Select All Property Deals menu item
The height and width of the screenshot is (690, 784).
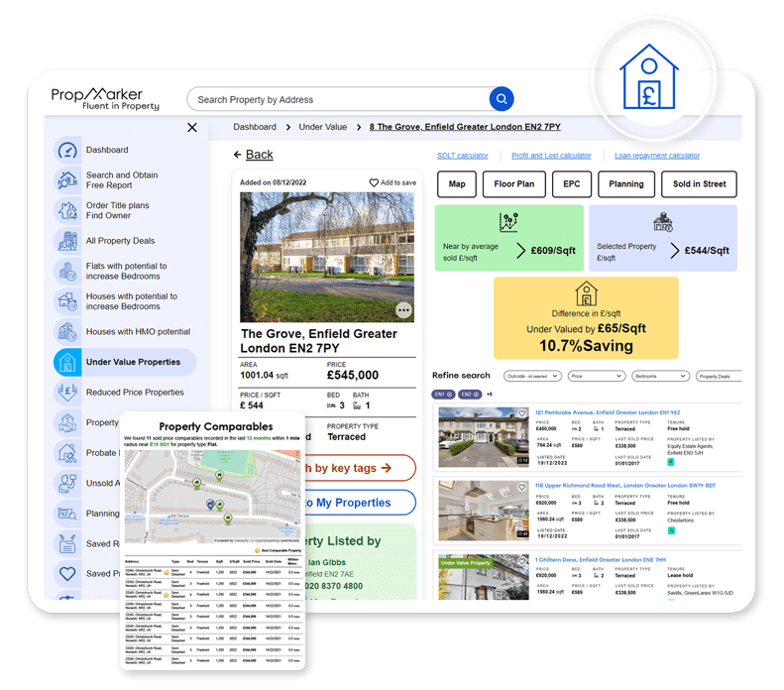120,241
